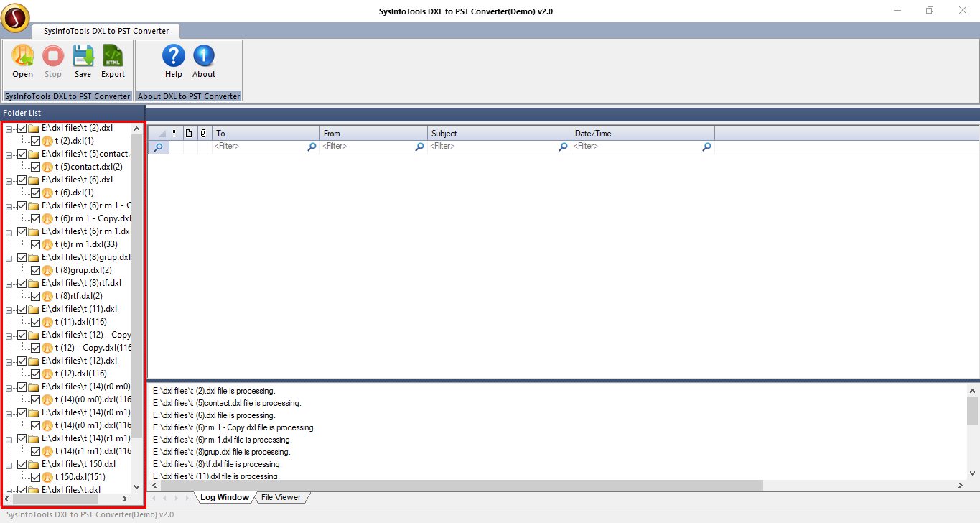Collapse the E:\dxl files\t (8)grup.dxl tree node
This screenshot has width=980, height=523.
coord(9,258)
